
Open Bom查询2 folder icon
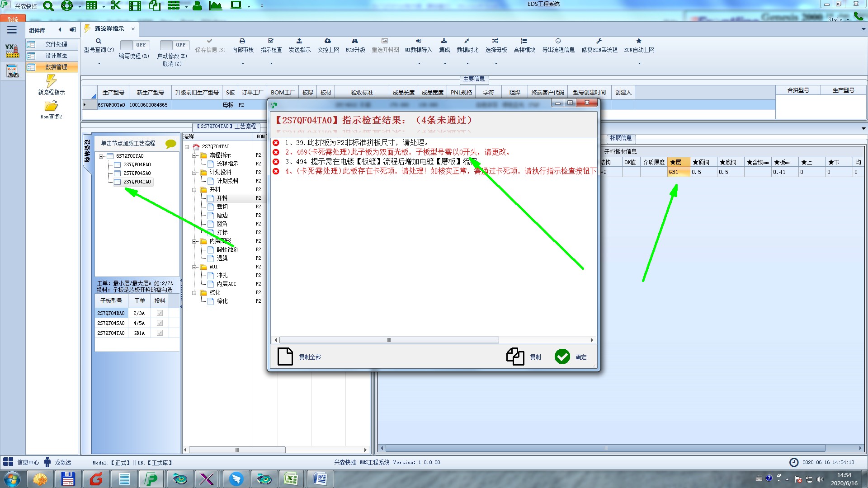pos(51,106)
